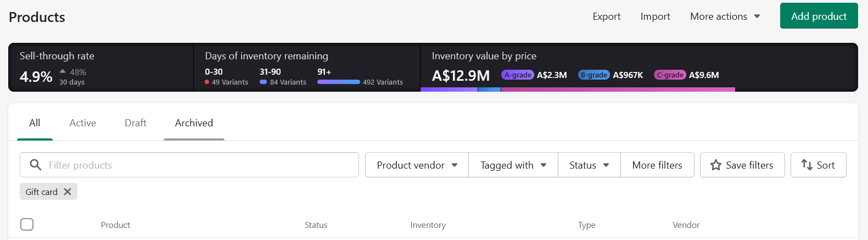Click the Days of inventory remaining title
The height and width of the screenshot is (240, 868).
[267, 55]
